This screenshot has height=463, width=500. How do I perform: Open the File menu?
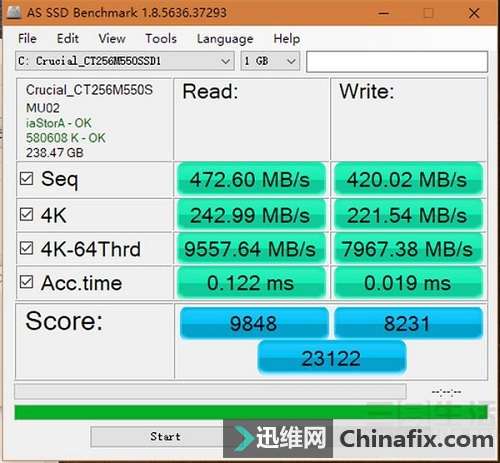27,39
